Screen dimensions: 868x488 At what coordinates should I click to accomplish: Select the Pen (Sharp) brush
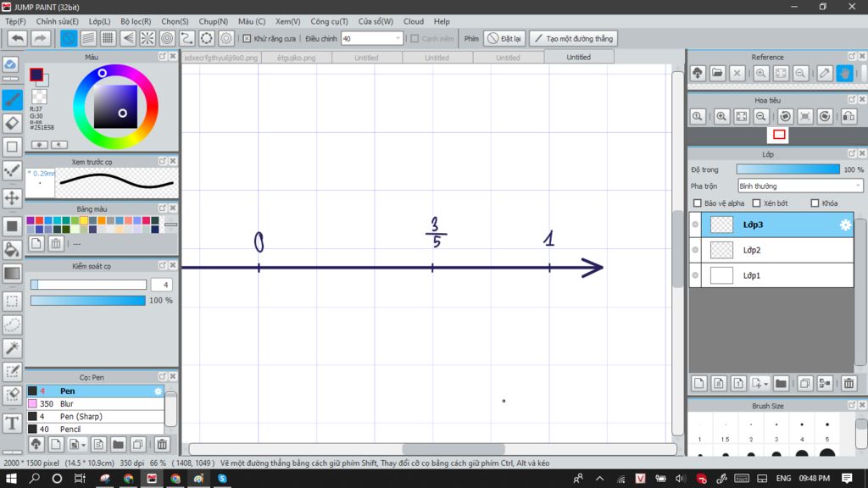tap(95, 417)
